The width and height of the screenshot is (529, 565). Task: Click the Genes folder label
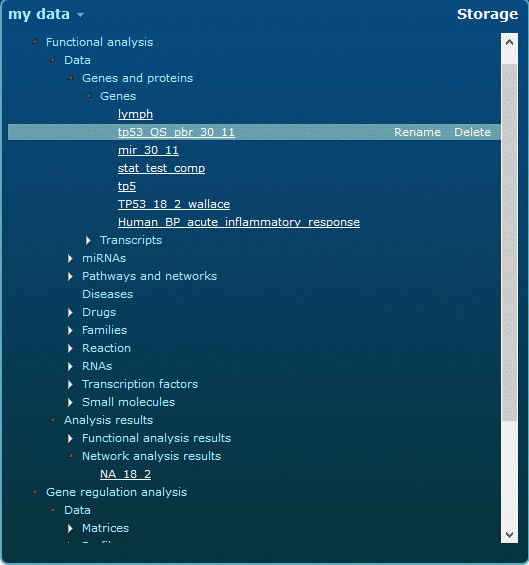(x=118, y=96)
